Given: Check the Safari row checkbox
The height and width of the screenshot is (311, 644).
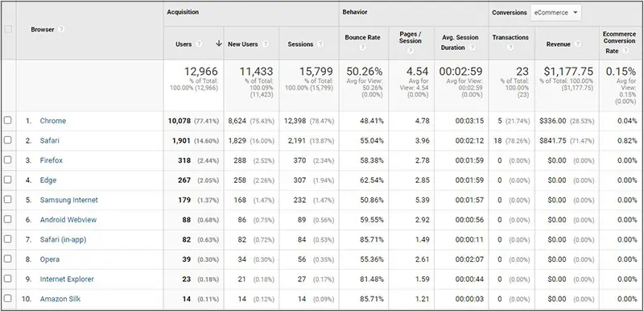Looking at the screenshot, I should 8,140.
